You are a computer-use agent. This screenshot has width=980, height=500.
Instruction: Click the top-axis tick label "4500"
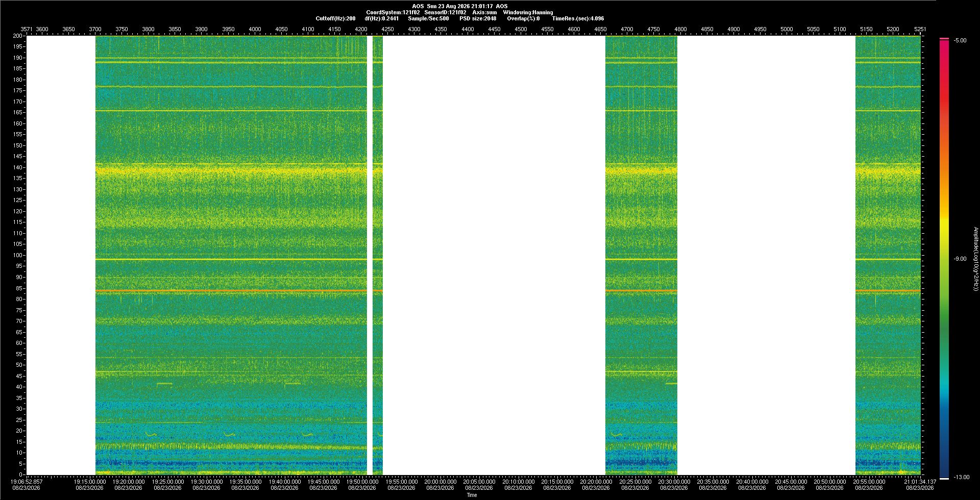(x=521, y=29)
